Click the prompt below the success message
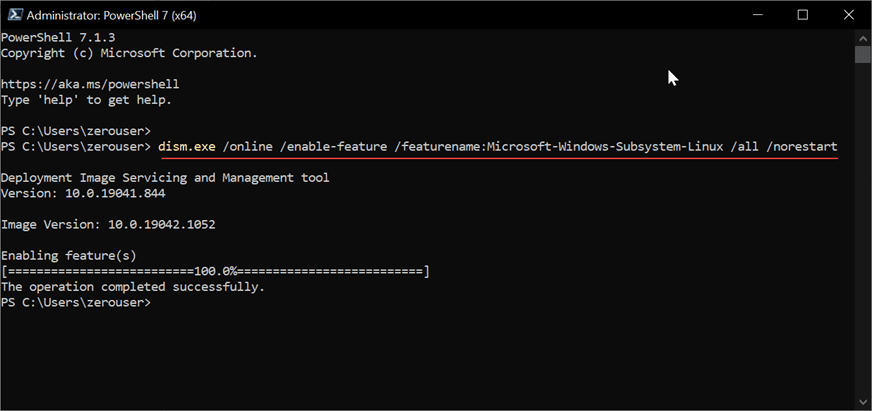Screen dimensions: 872x411 pos(75,302)
